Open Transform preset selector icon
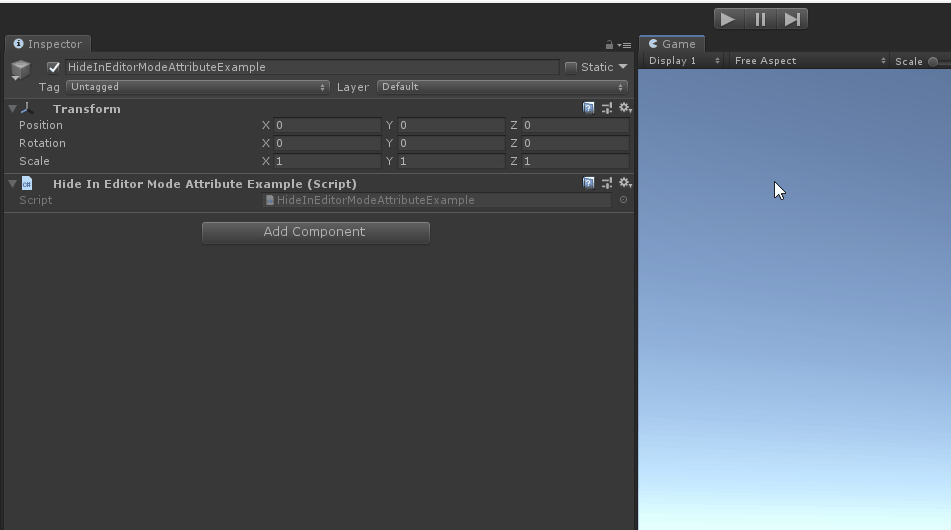The height and width of the screenshot is (530, 951). (x=607, y=108)
